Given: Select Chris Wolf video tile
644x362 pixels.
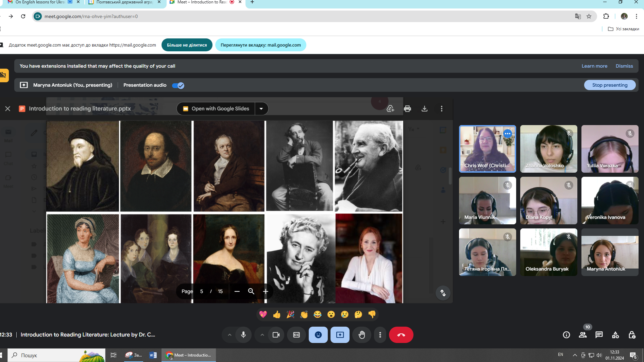Looking at the screenshot, I should pyautogui.click(x=488, y=149).
